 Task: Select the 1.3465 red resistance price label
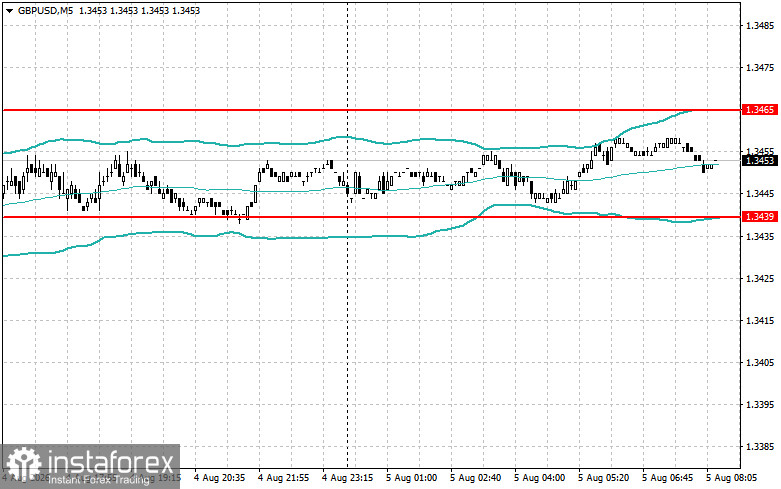[x=760, y=110]
